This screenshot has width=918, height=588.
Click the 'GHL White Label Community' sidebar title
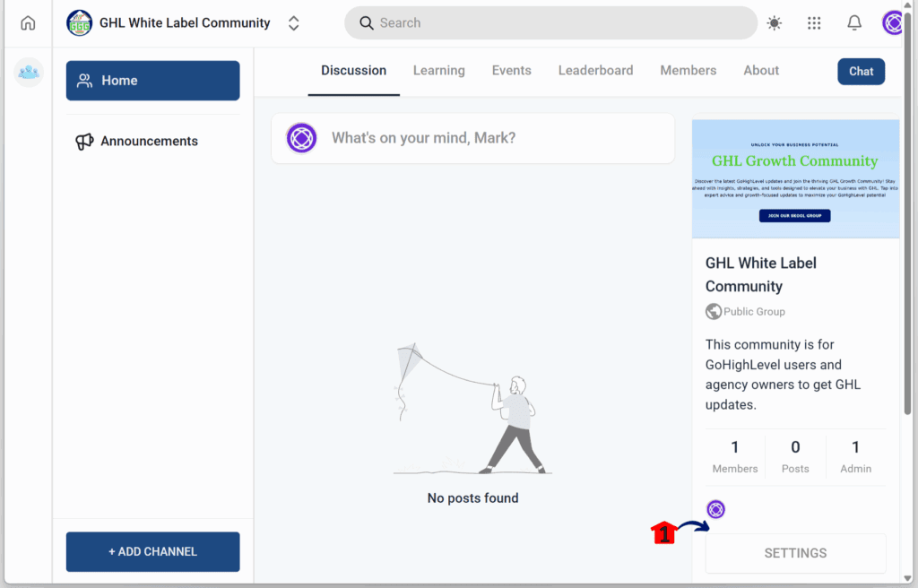[x=760, y=274]
